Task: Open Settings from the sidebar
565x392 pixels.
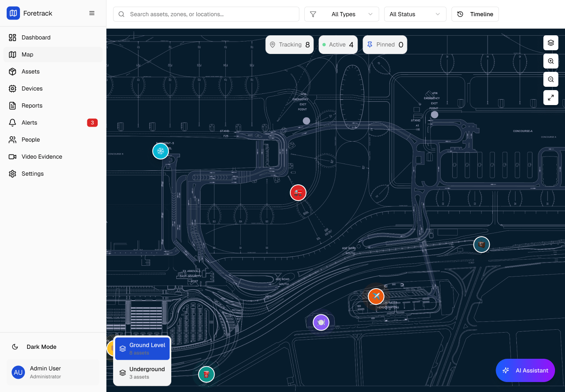Action: (53, 174)
